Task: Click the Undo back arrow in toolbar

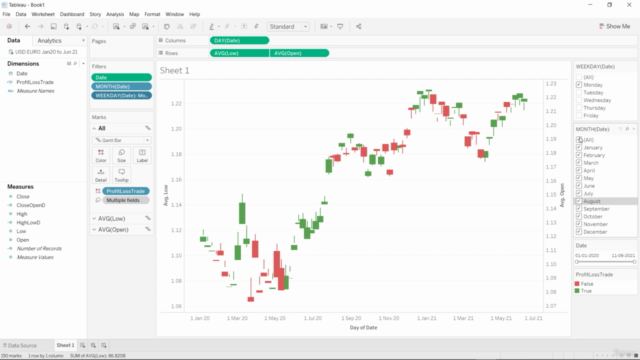Action: 27,27
